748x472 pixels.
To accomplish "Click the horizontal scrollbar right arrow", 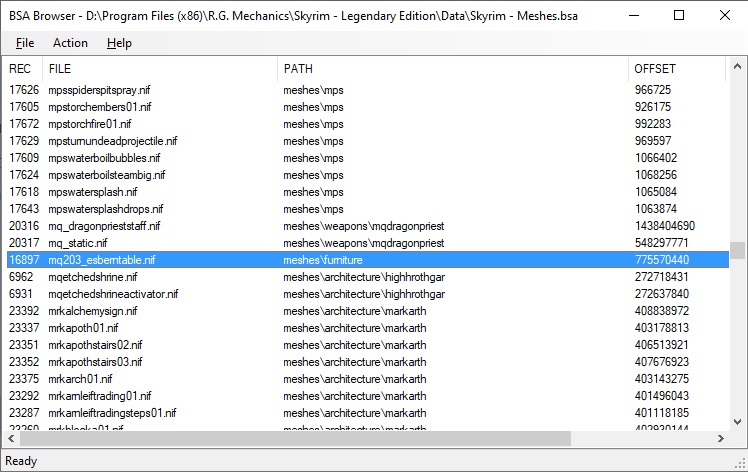I will click(721, 438).
